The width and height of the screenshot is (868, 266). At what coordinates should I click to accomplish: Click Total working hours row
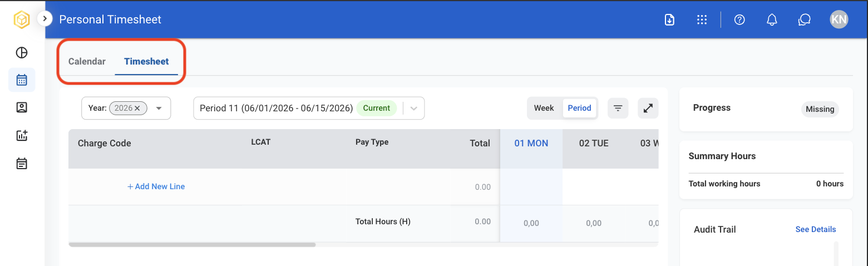[766, 184]
